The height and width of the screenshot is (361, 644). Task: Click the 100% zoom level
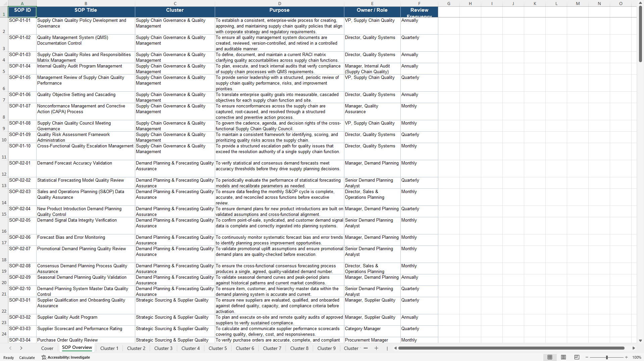pyautogui.click(x=637, y=357)
